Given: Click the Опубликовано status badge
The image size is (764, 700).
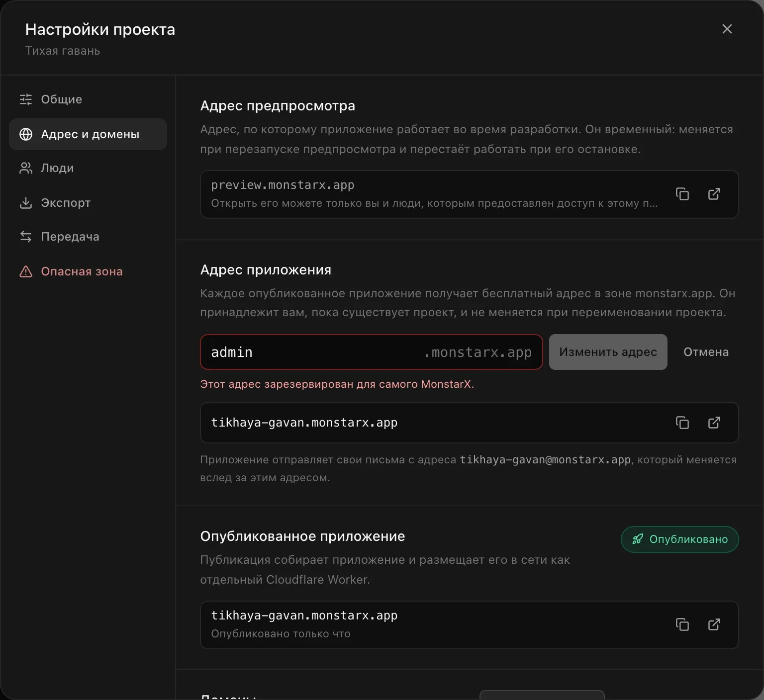Looking at the screenshot, I should [680, 539].
